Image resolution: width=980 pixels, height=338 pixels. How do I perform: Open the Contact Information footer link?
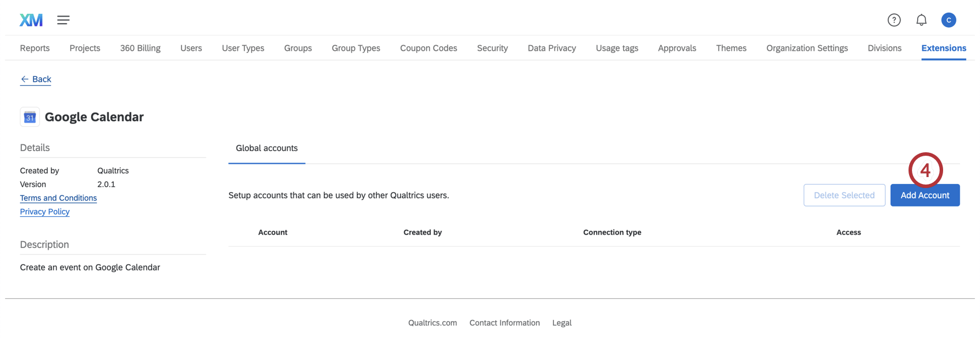pos(504,323)
